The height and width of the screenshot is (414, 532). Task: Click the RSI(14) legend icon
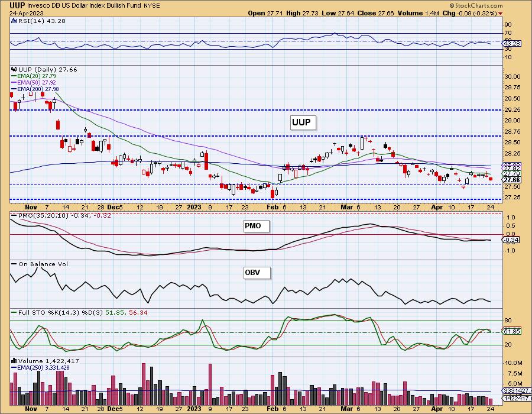[x=14, y=21]
